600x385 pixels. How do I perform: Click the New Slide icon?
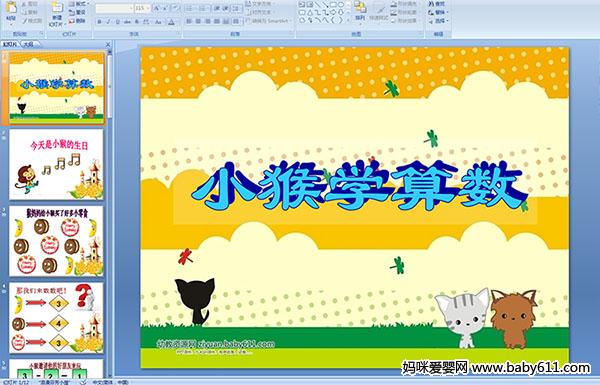(57, 10)
